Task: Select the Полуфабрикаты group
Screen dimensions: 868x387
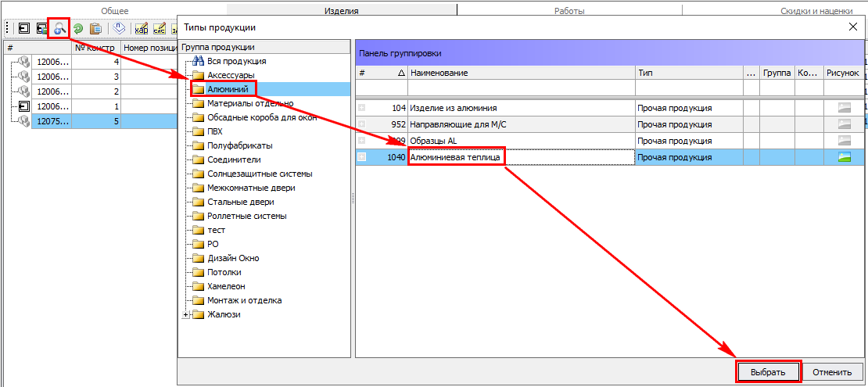Action: [x=239, y=145]
